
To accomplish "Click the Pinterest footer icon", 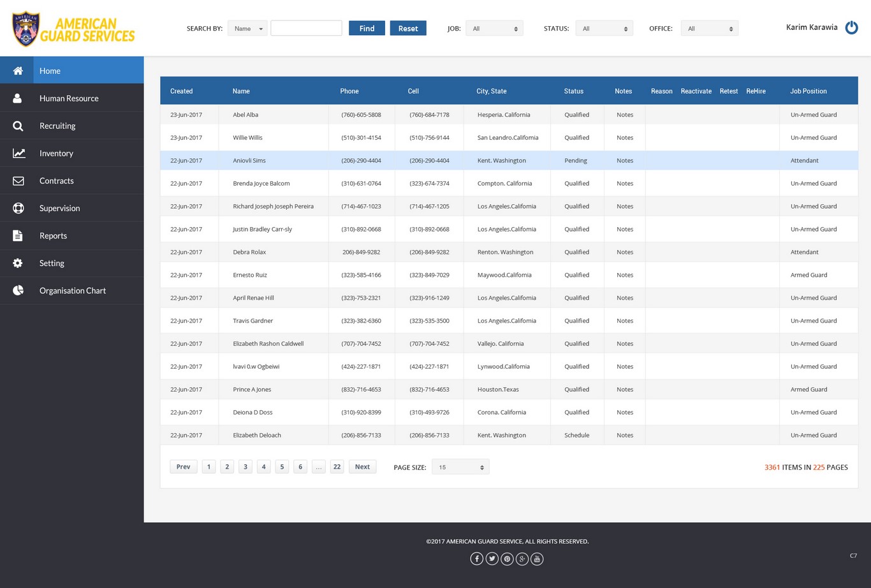I will pos(507,559).
